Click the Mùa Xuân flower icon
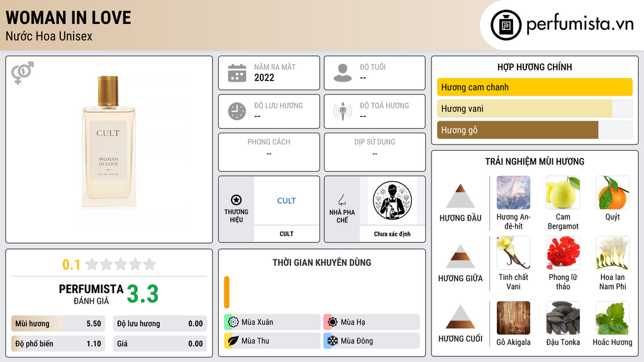This screenshot has width=644, height=362. (x=233, y=322)
